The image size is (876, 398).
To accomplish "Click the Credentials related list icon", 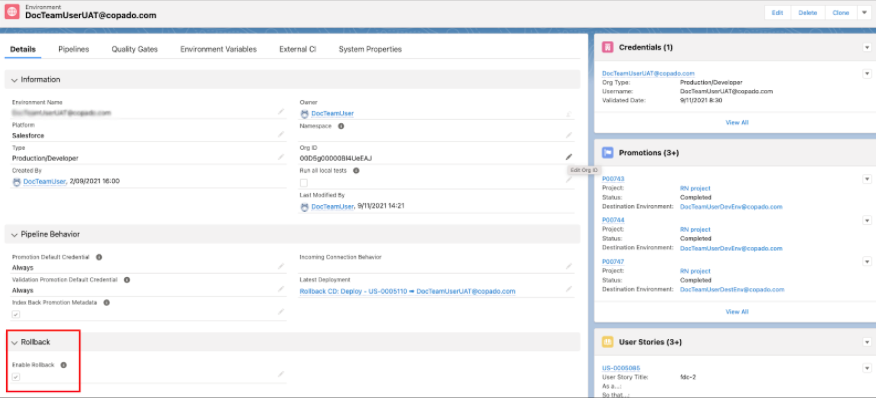I will 608,48.
